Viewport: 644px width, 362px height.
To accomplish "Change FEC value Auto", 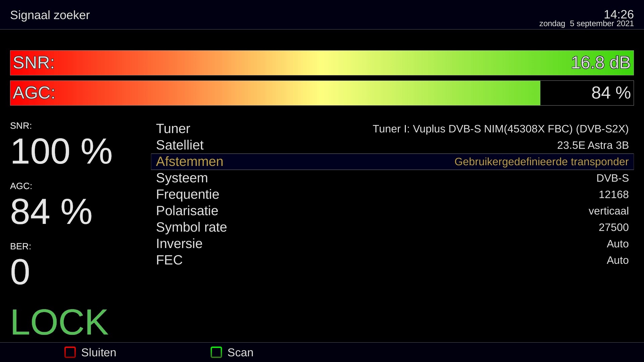I will [x=618, y=260].
